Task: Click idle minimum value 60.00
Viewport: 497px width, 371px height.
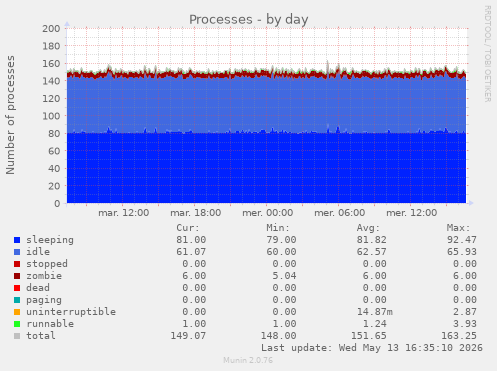Action: [281, 252]
